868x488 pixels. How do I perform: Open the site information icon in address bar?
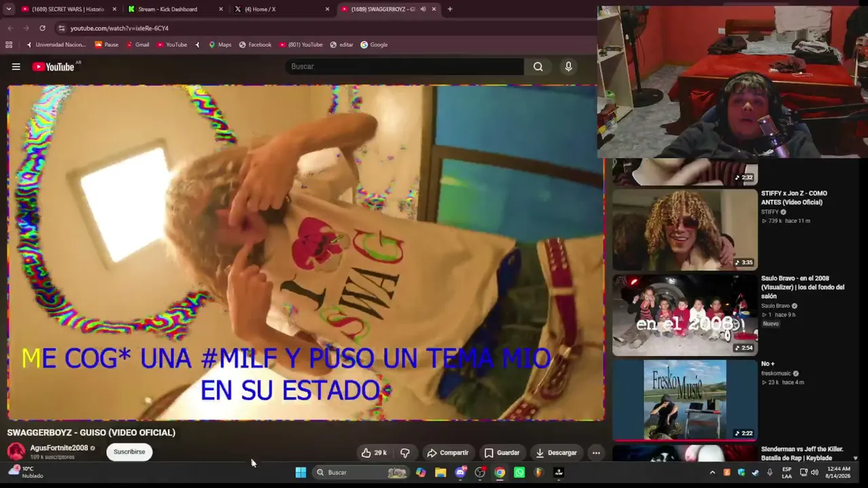click(x=62, y=28)
